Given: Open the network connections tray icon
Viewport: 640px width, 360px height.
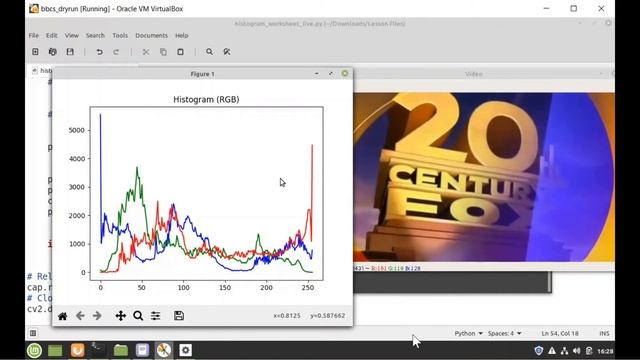Looking at the screenshot, I should 564,351.
